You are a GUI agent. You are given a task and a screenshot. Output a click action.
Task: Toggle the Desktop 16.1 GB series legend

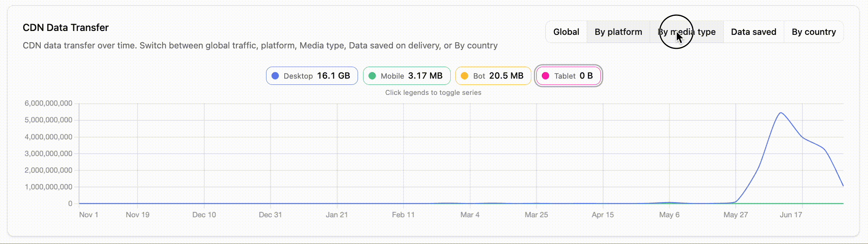click(312, 76)
